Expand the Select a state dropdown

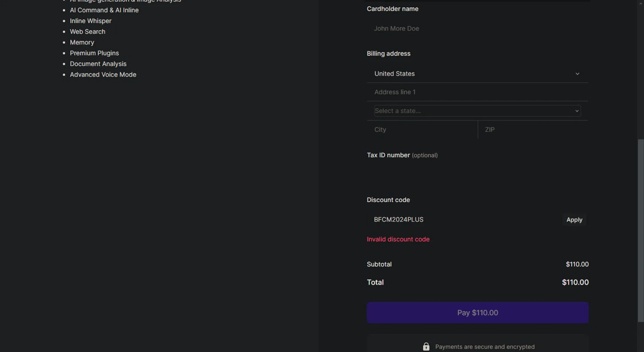477,111
